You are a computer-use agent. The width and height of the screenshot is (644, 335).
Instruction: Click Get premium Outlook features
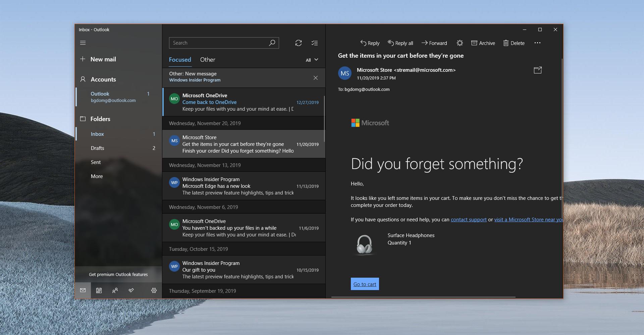click(118, 274)
